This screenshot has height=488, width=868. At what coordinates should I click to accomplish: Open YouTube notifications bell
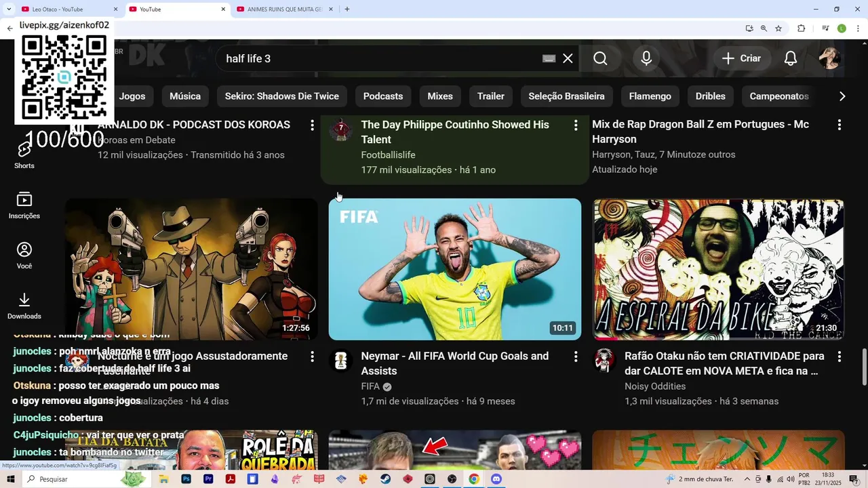click(x=791, y=58)
